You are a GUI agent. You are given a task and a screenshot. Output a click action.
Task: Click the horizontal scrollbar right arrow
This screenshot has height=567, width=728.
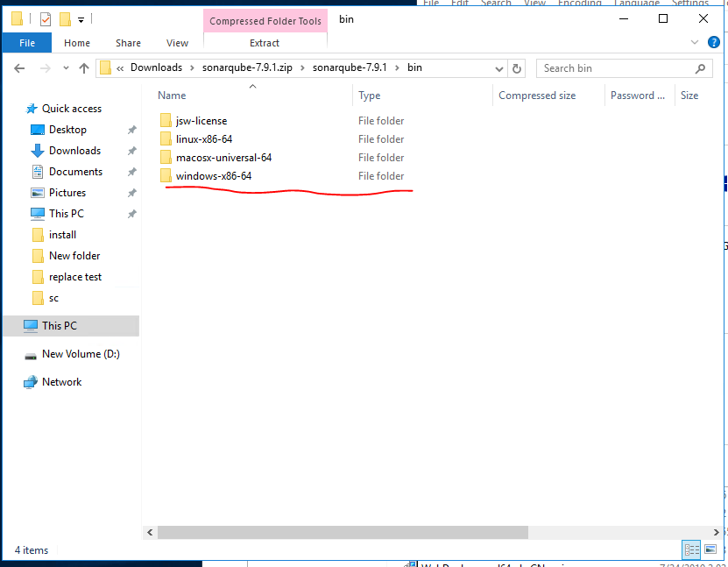click(x=716, y=532)
